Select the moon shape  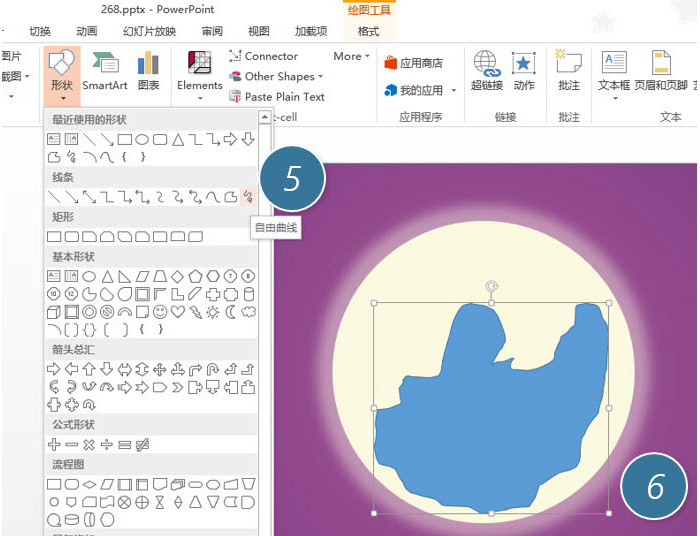[x=230, y=312]
